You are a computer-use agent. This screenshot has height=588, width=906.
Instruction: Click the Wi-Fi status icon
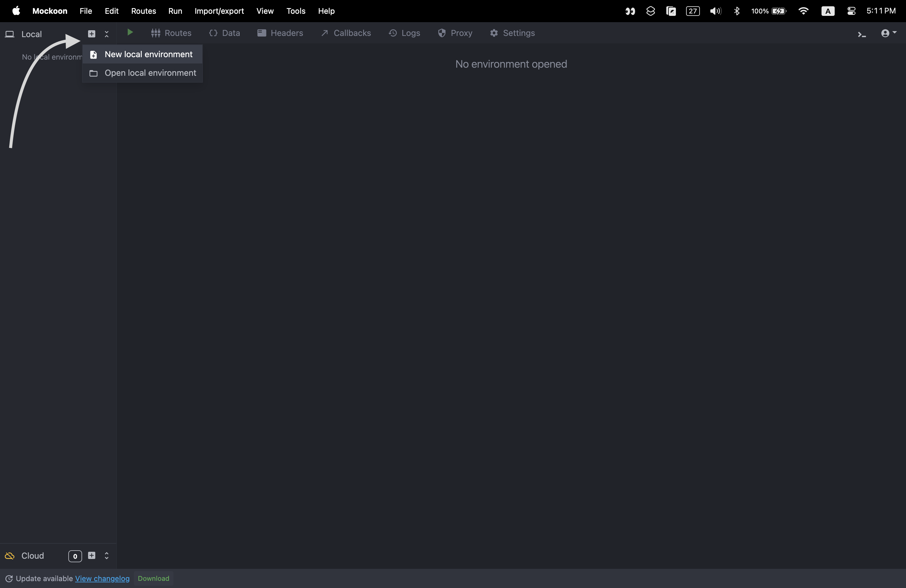point(804,11)
